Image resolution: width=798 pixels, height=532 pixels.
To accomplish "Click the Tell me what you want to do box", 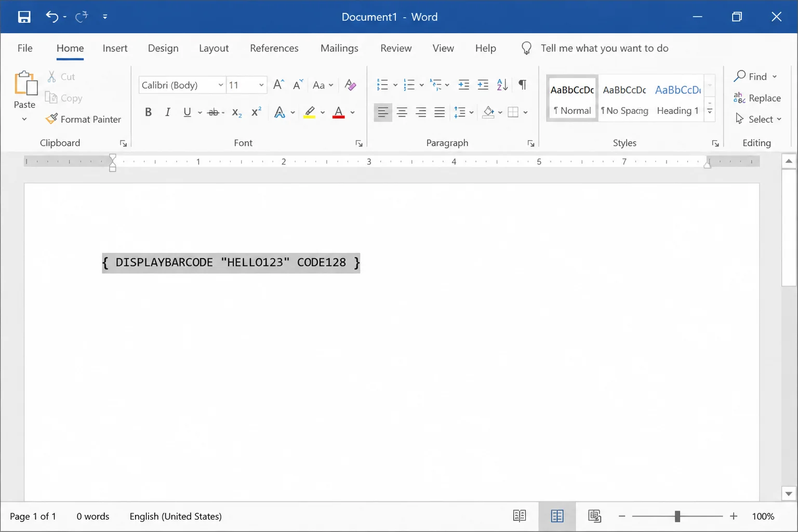I will (604, 48).
